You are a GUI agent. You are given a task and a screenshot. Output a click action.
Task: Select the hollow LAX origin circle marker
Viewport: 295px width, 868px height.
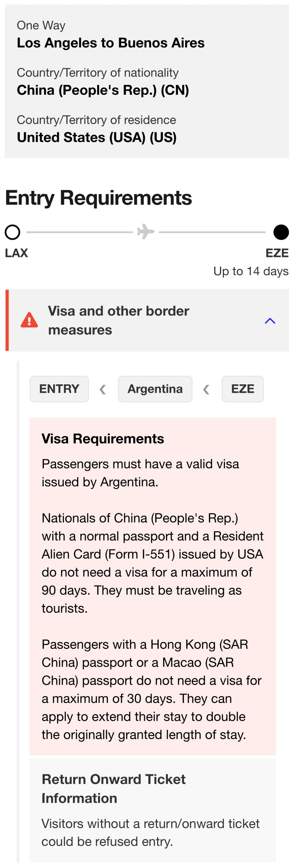pos(13,232)
